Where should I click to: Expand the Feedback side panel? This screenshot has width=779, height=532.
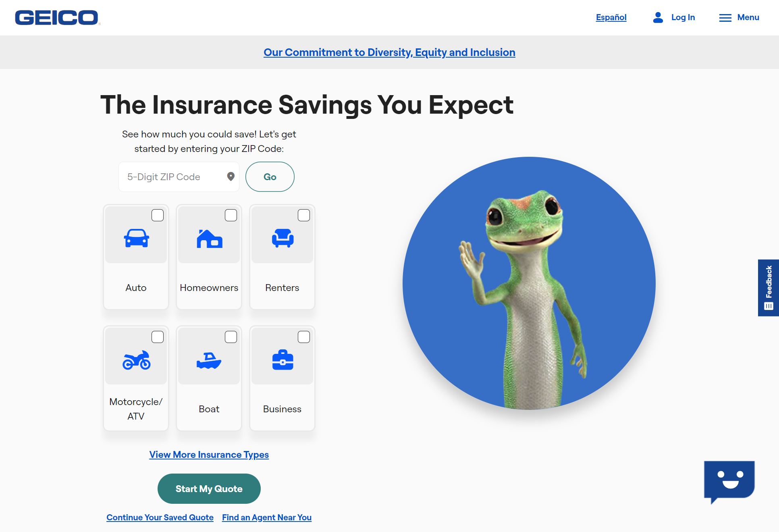pos(769,288)
